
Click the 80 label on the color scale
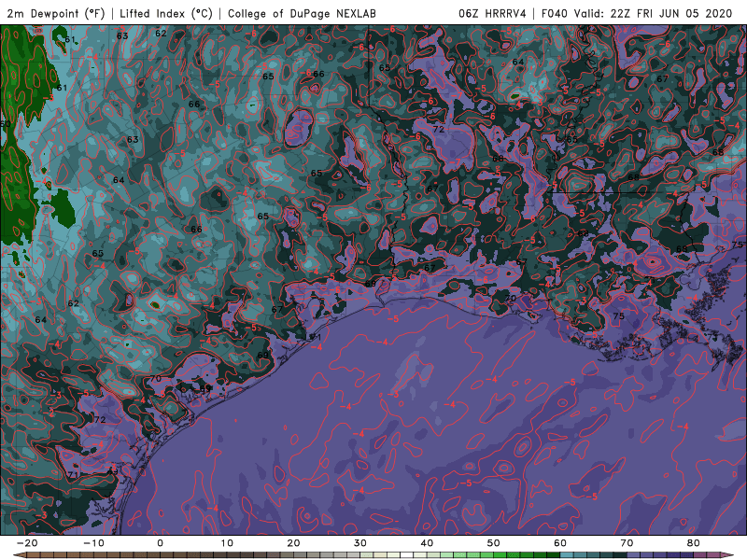click(694, 543)
